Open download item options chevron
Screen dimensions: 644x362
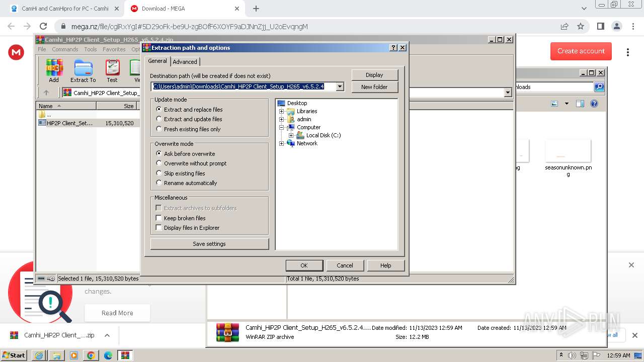[107, 335]
